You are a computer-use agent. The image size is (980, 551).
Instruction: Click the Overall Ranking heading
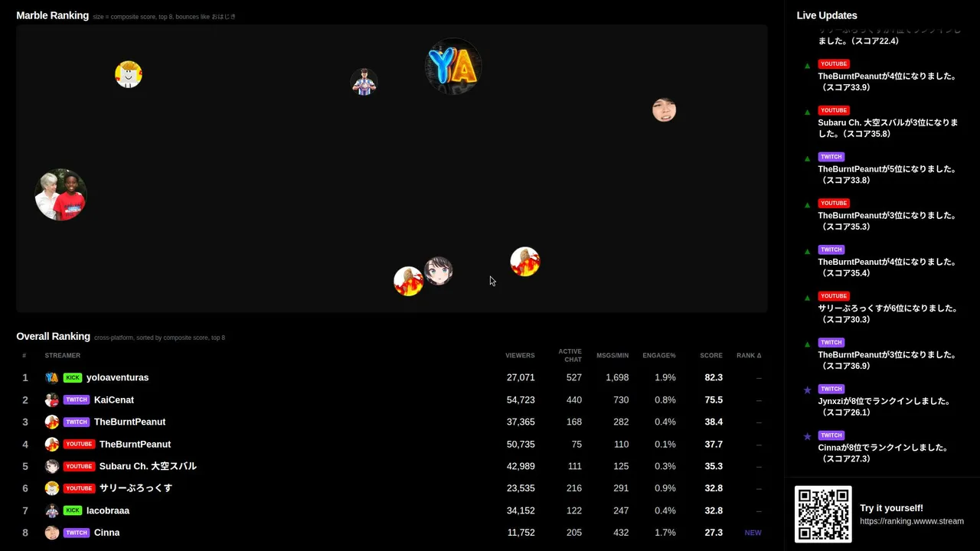tap(54, 336)
